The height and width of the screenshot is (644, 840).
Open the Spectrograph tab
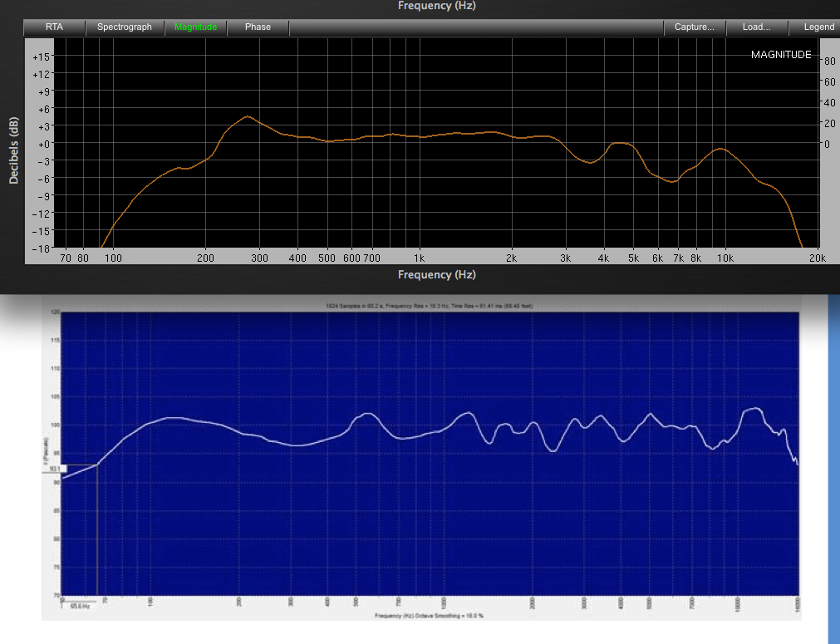[x=125, y=27]
